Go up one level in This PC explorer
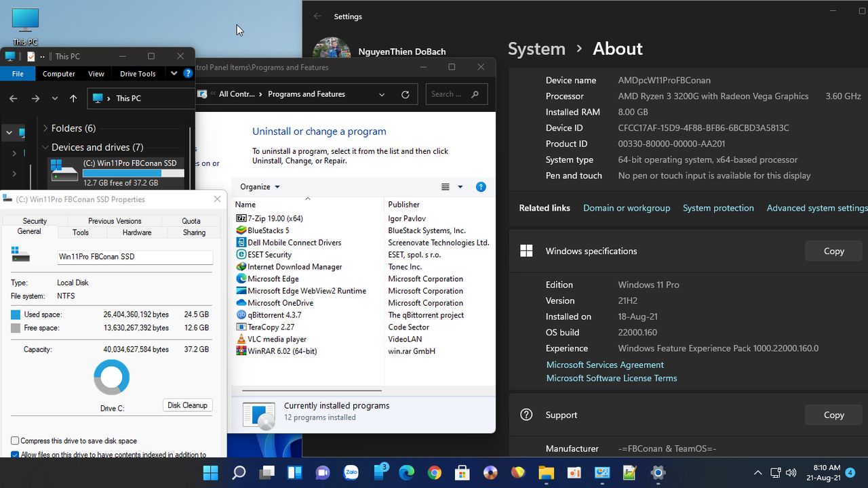Viewport: 868px width, 488px height. (x=73, y=98)
